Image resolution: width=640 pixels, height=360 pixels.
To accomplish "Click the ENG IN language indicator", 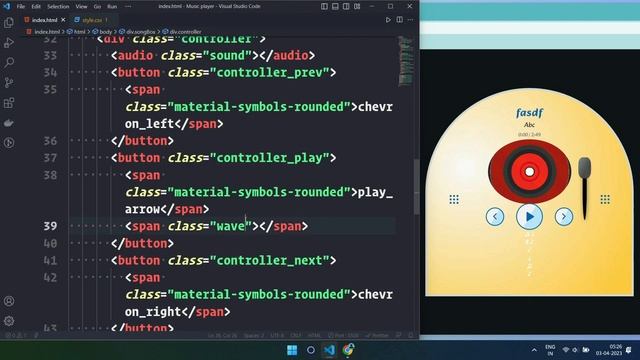I will pos(550,350).
